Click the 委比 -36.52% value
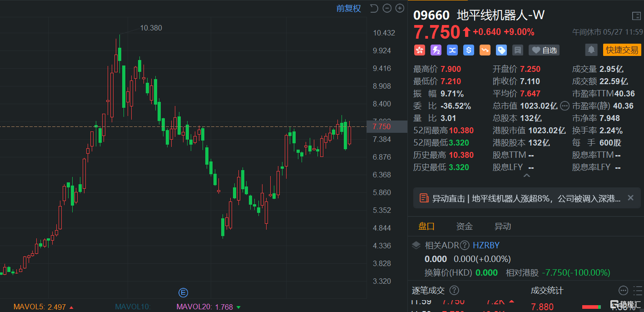644x312 pixels. [456, 106]
